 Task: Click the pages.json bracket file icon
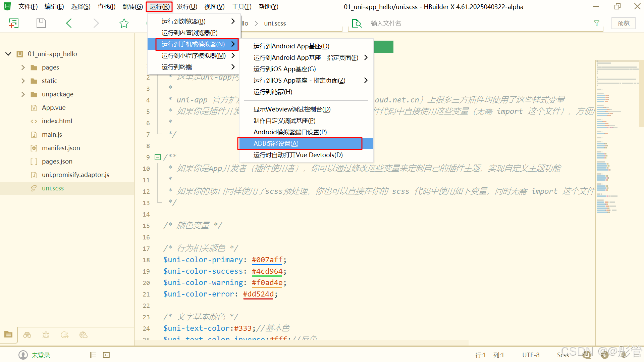click(34, 162)
